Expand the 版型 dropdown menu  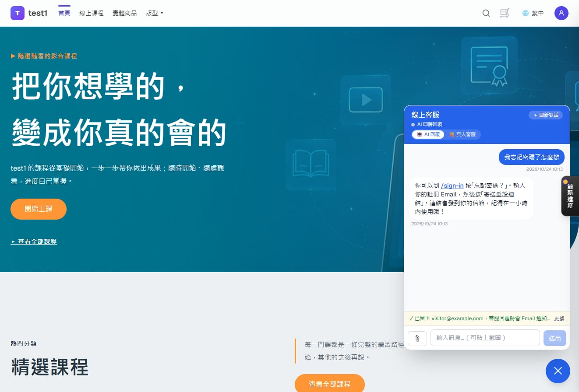[x=155, y=13]
